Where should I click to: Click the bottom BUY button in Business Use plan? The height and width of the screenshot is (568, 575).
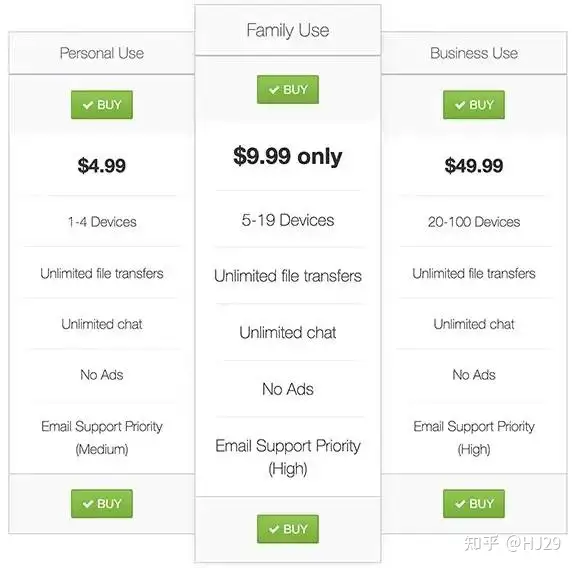[473, 503]
